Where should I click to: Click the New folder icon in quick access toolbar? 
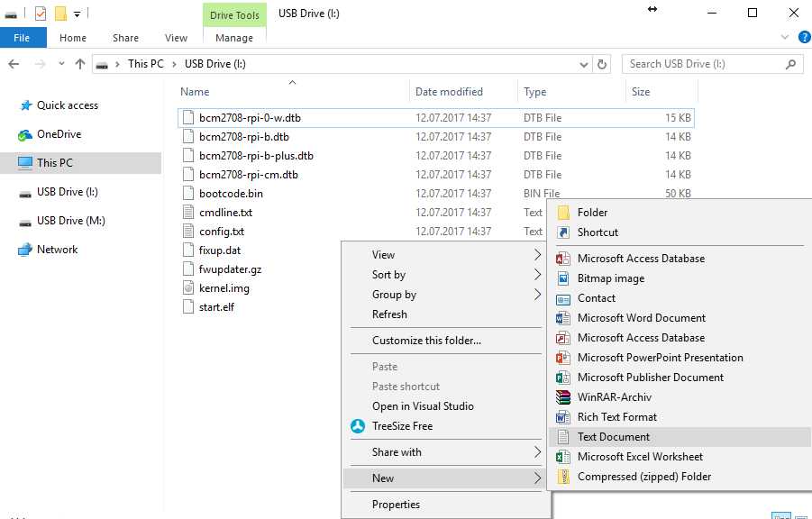[x=60, y=14]
